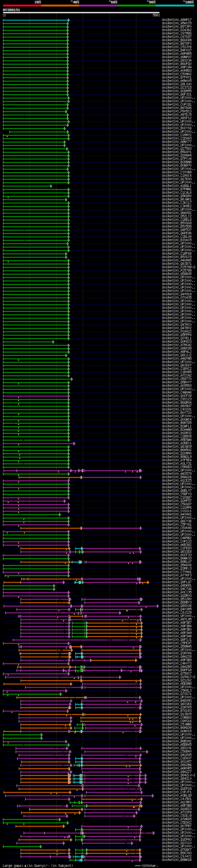Click the orange ~40% identity legend segment

point(60,6)
